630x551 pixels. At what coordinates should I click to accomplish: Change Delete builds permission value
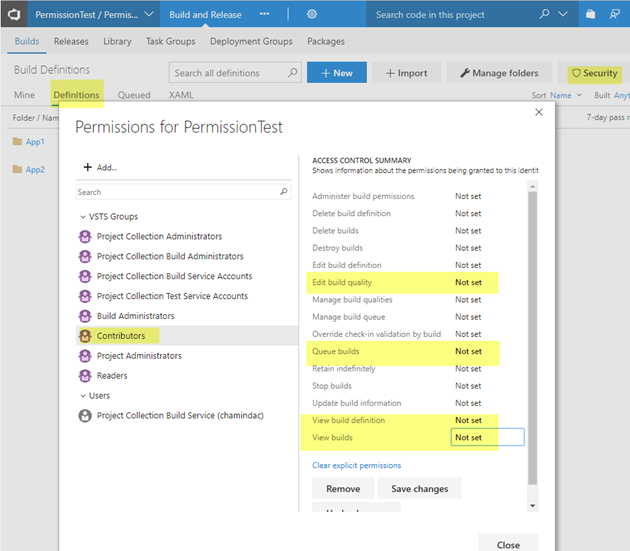point(468,231)
